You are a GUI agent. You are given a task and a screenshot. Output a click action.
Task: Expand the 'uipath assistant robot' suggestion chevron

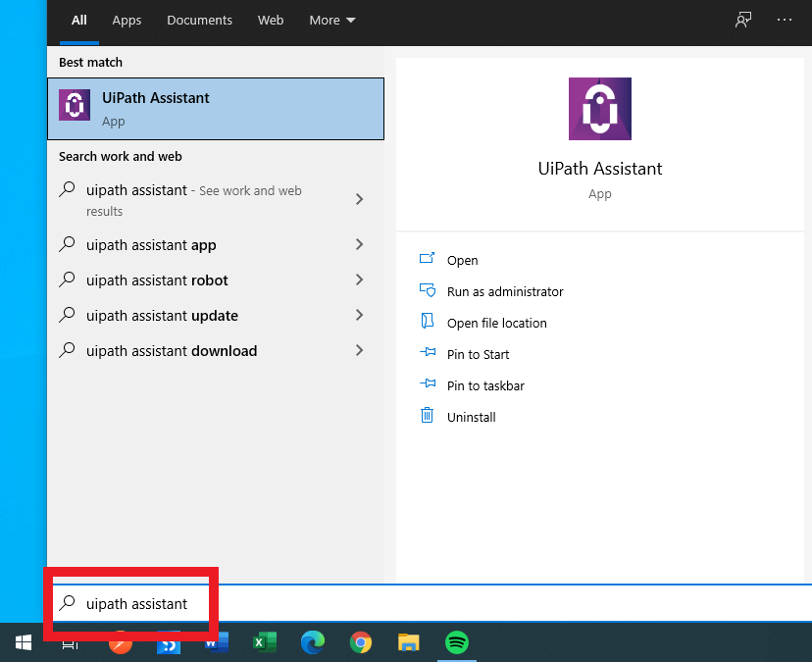coord(359,280)
